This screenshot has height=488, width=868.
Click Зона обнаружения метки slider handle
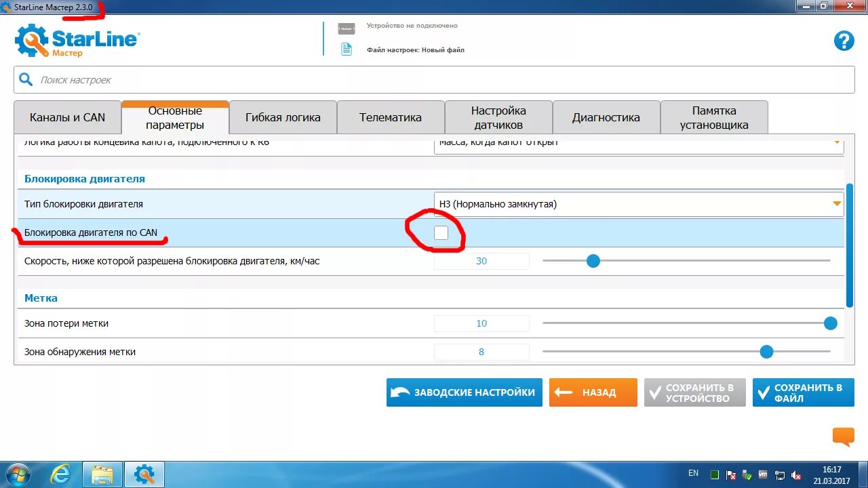click(766, 352)
